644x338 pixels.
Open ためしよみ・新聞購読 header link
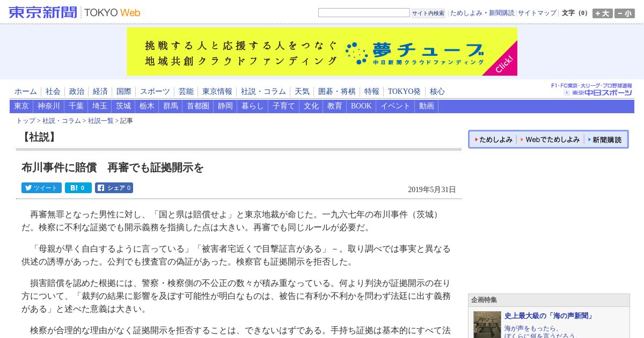(482, 13)
